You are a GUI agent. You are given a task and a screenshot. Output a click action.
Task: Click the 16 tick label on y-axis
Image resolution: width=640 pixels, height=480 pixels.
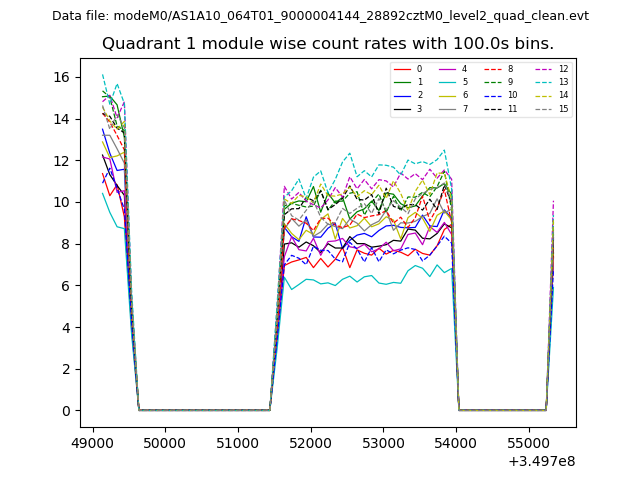(x=61, y=77)
